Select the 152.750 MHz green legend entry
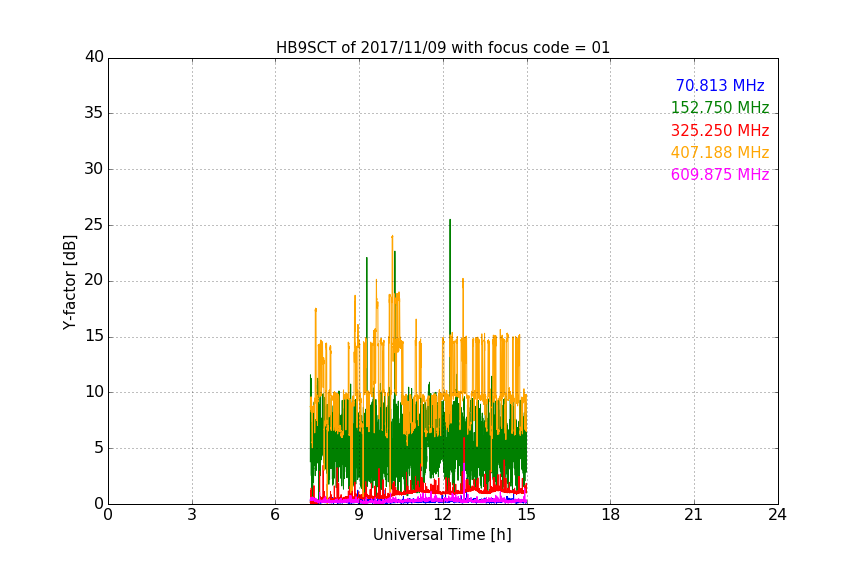This screenshot has height=576, width=864. coord(719,108)
